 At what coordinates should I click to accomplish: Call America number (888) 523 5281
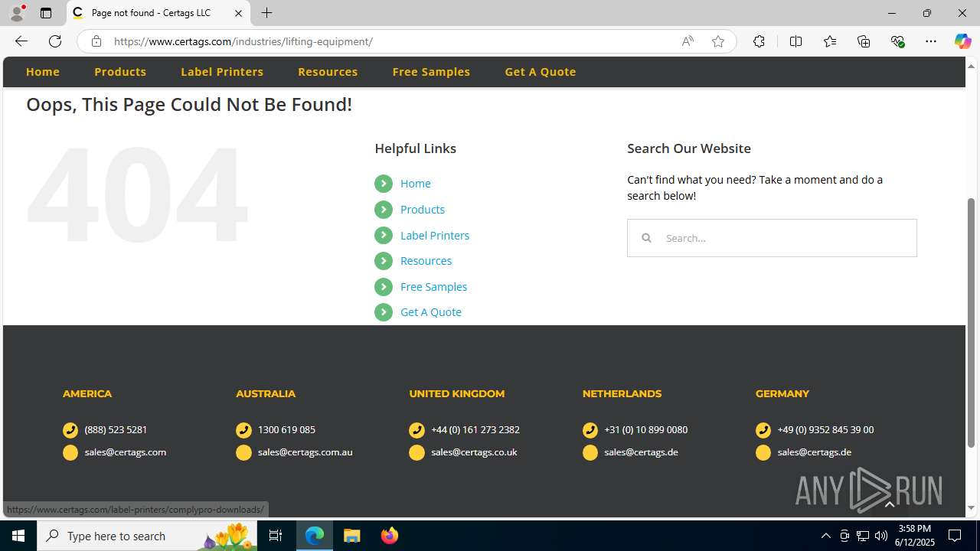pyautogui.click(x=116, y=430)
